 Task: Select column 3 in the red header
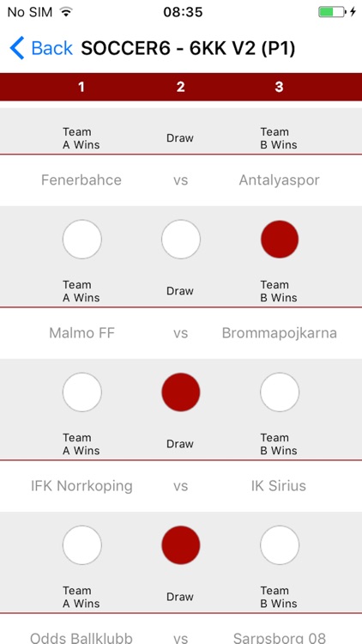[x=279, y=87]
